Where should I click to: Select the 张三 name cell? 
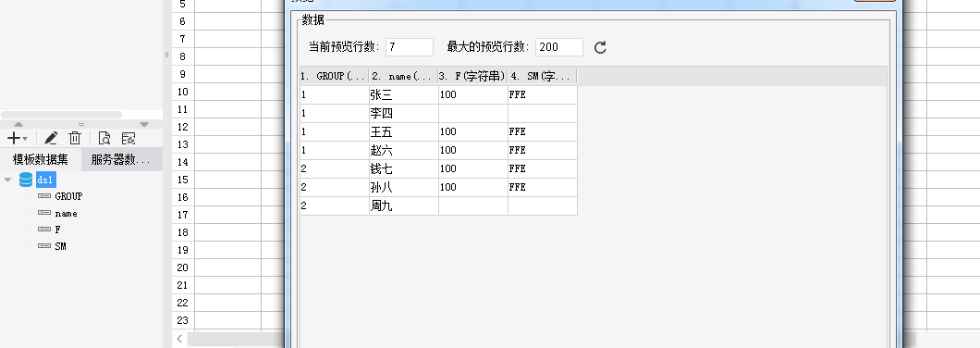click(404, 95)
